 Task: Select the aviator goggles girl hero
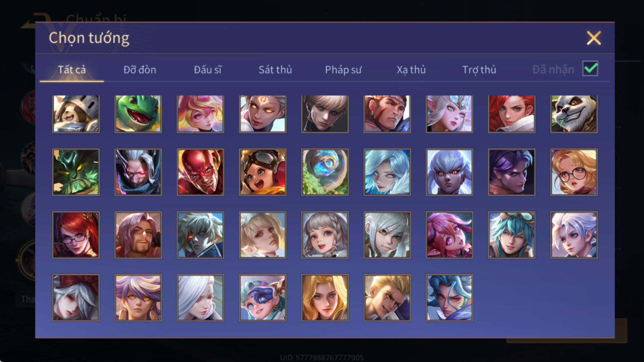[x=263, y=172]
